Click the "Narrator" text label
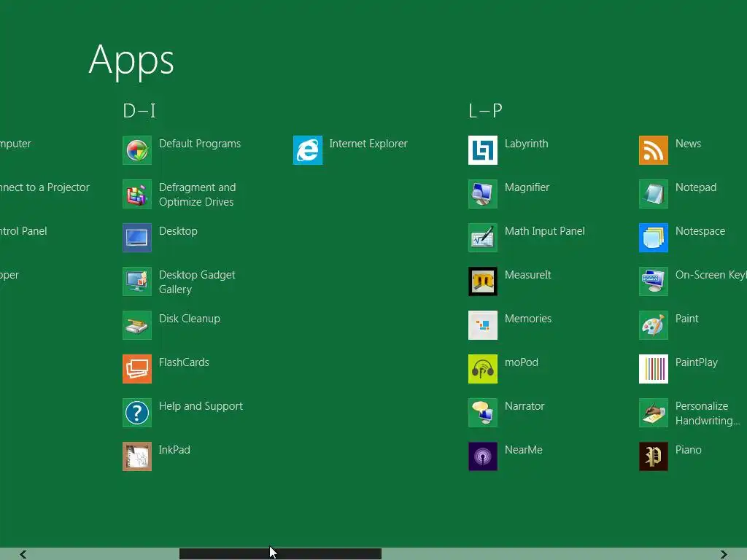Image resolution: width=747 pixels, height=560 pixels. pos(525,406)
